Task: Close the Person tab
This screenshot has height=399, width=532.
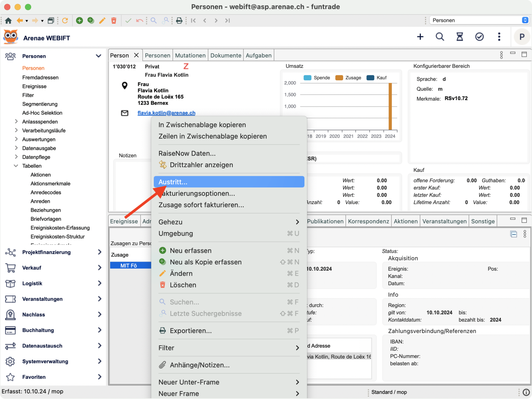Action: point(136,55)
